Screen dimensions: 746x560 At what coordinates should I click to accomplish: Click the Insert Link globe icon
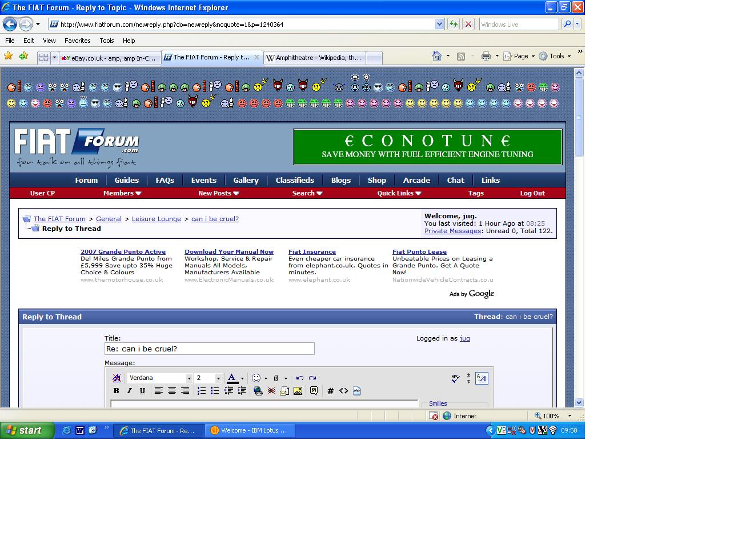click(x=258, y=391)
